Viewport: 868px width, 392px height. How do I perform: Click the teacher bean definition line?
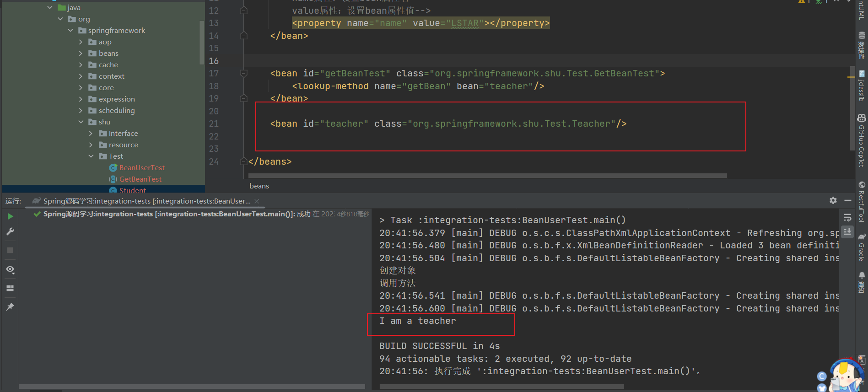(x=448, y=124)
